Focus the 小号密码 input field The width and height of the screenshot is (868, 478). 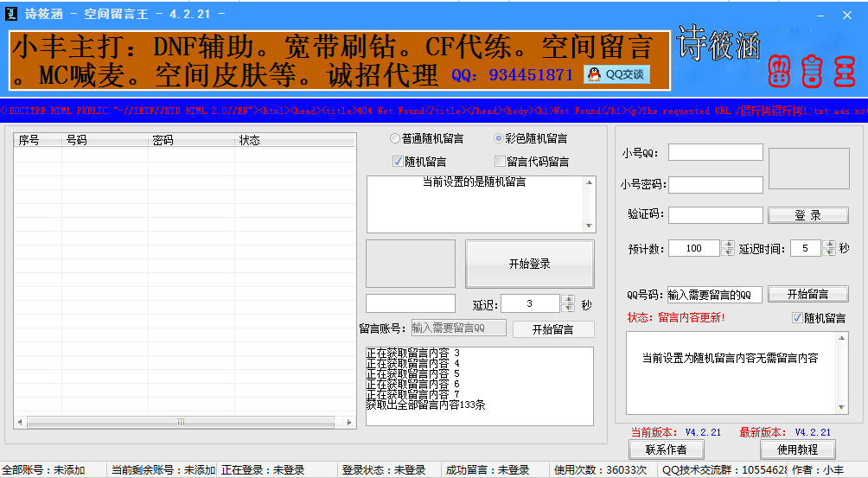coord(715,185)
